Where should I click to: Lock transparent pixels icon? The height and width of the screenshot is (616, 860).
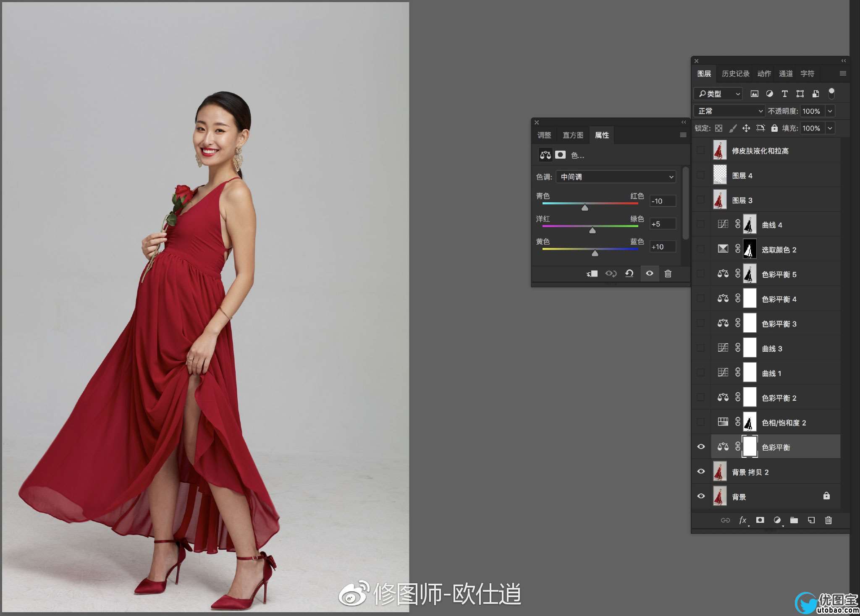pos(719,128)
